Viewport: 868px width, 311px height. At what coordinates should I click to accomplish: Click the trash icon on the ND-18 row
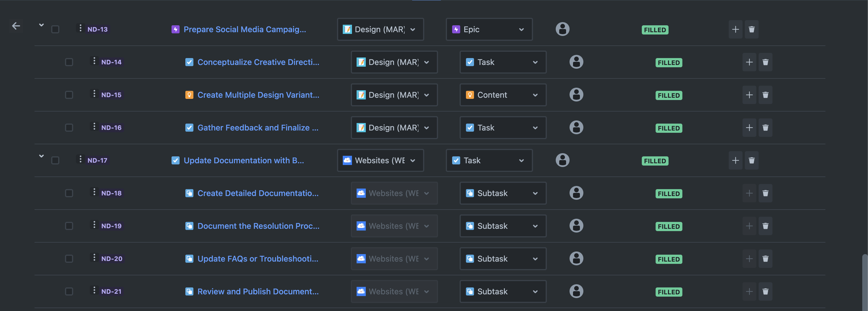(x=765, y=193)
